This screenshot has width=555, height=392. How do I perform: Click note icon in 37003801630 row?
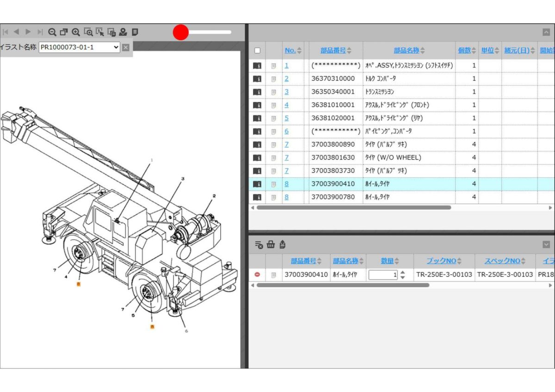273,158
